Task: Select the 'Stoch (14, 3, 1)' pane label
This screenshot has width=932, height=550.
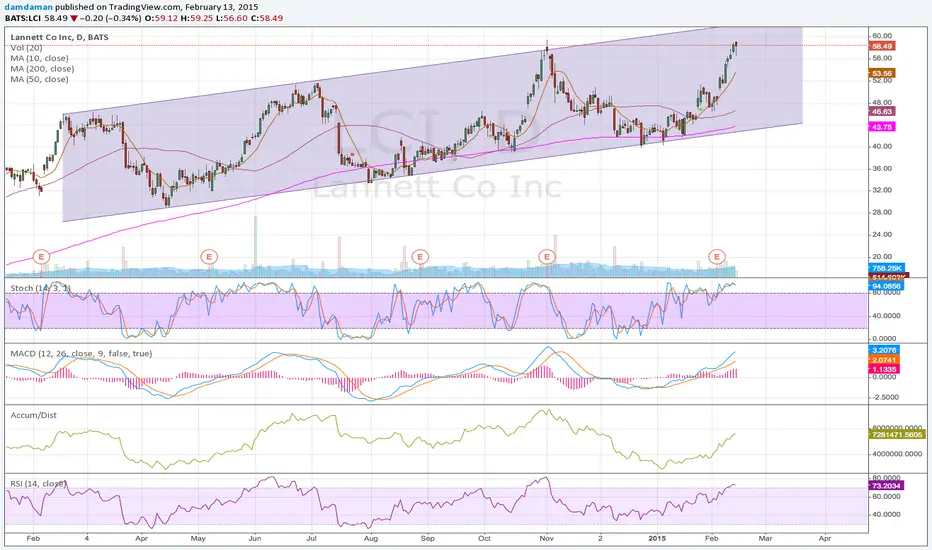Action: pos(40,288)
